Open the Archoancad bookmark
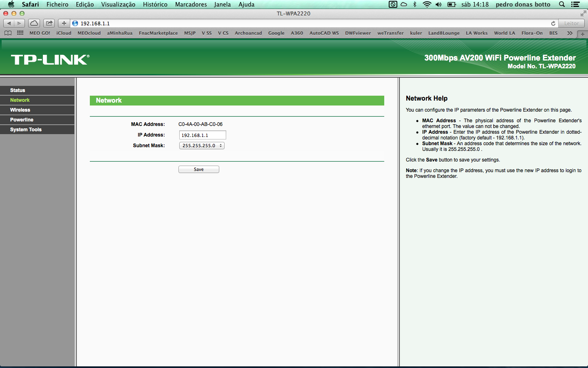The height and width of the screenshot is (368, 588). tap(248, 33)
